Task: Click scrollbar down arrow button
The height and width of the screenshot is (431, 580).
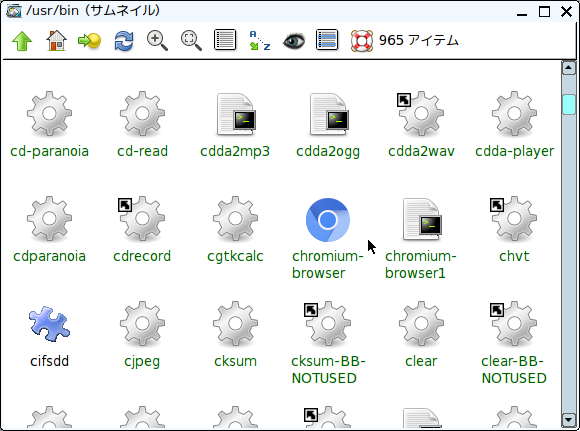Action: tap(568, 420)
